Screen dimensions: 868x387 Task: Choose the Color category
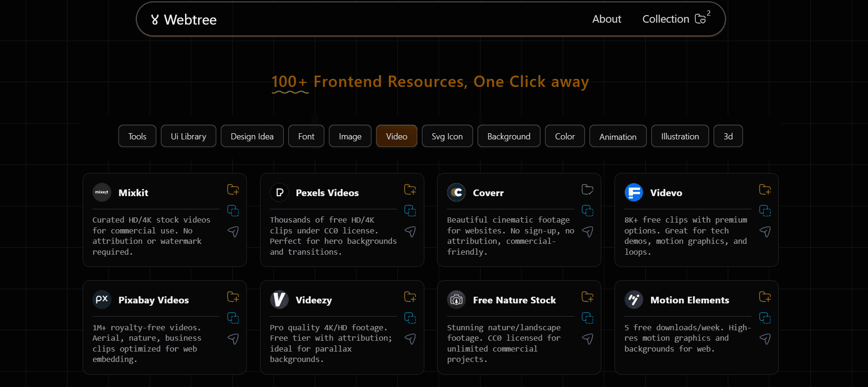pyautogui.click(x=565, y=136)
